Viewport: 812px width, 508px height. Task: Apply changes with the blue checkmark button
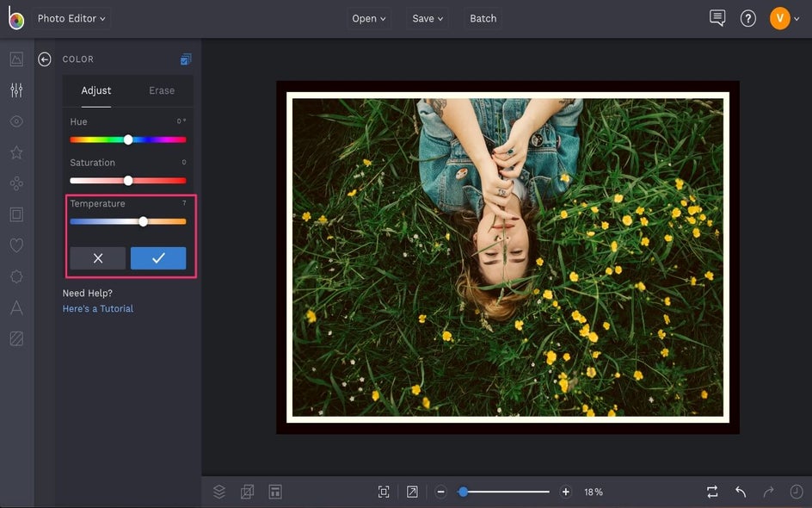pyautogui.click(x=158, y=258)
